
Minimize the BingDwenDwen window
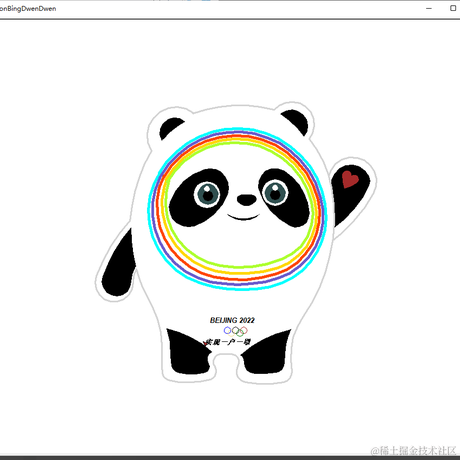click(429, 8)
